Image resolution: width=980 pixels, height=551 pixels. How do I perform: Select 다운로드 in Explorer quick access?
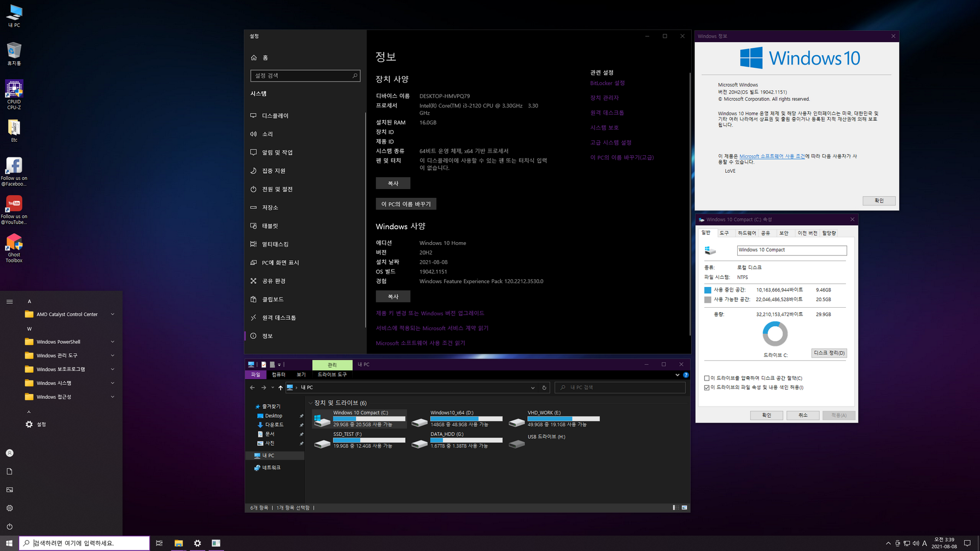(x=274, y=425)
